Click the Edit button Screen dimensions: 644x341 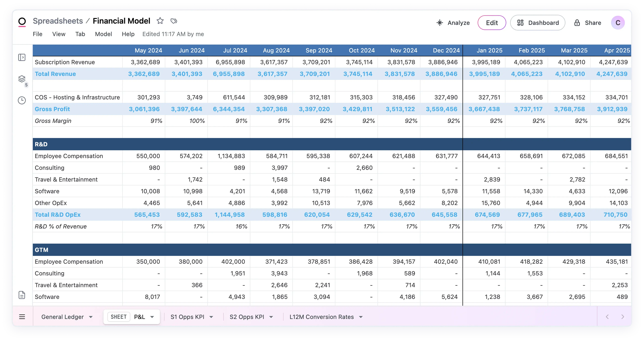(492, 23)
